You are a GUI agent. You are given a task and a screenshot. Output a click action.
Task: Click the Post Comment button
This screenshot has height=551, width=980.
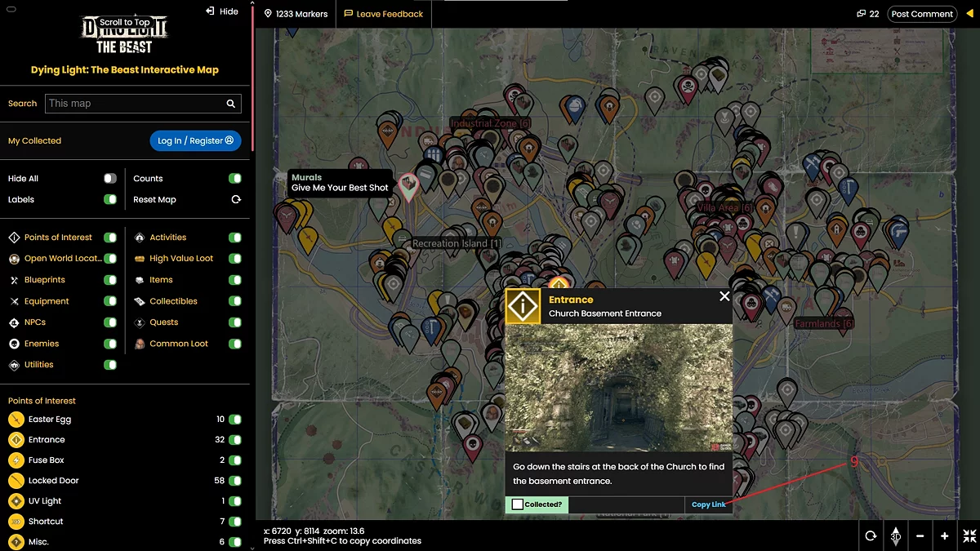point(922,14)
